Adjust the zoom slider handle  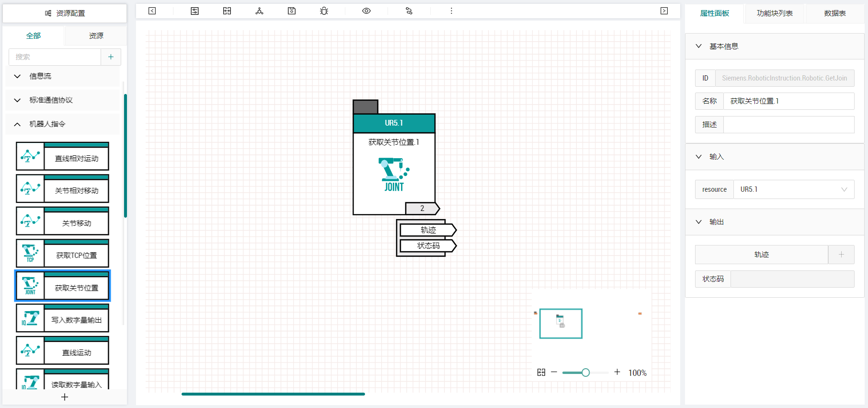pos(585,373)
